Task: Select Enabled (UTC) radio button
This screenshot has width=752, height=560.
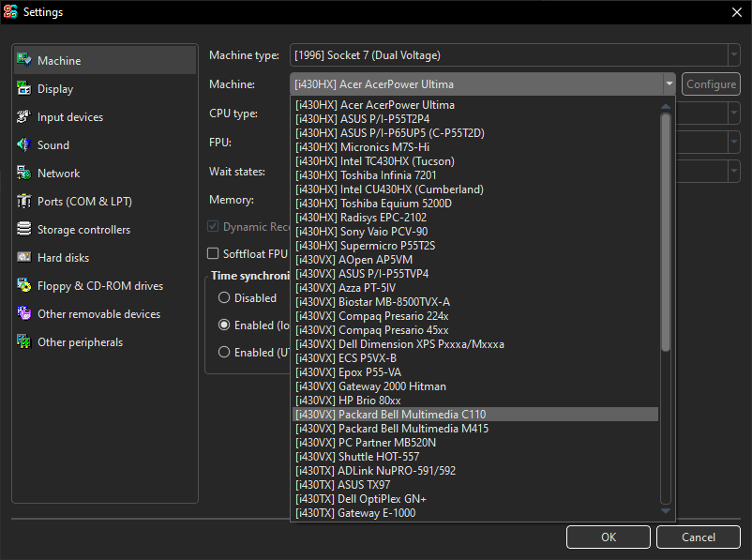Action: (224, 352)
